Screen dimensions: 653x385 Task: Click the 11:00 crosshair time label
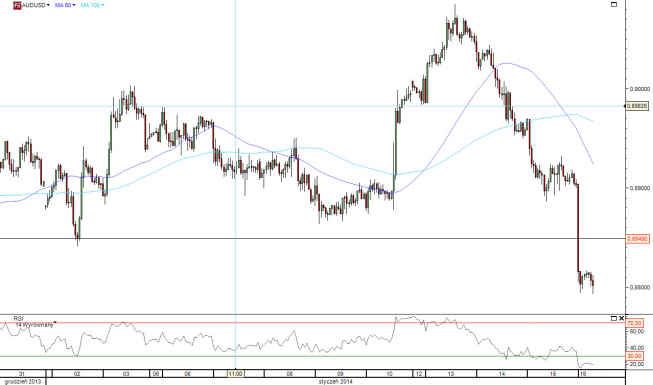point(235,374)
